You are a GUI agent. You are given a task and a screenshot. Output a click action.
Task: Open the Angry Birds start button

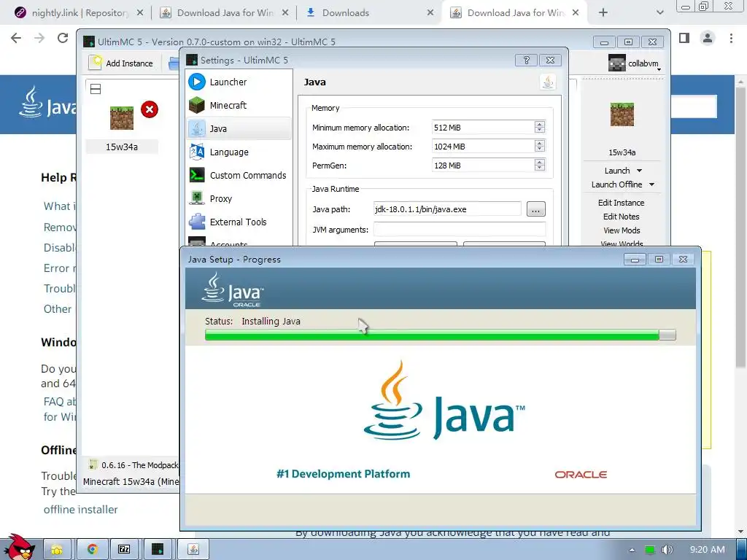(x=20, y=548)
